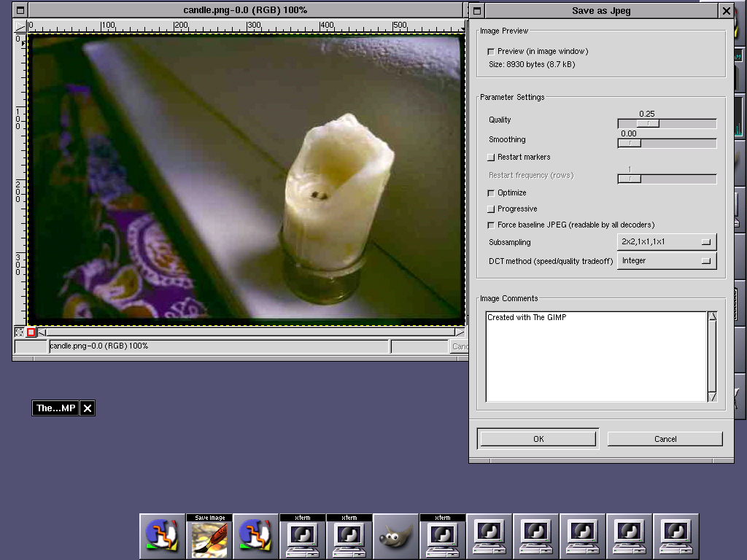This screenshot has width=747, height=560.
Task: Click the rightmost terminal icon in dock
Action: pyautogui.click(x=676, y=537)
